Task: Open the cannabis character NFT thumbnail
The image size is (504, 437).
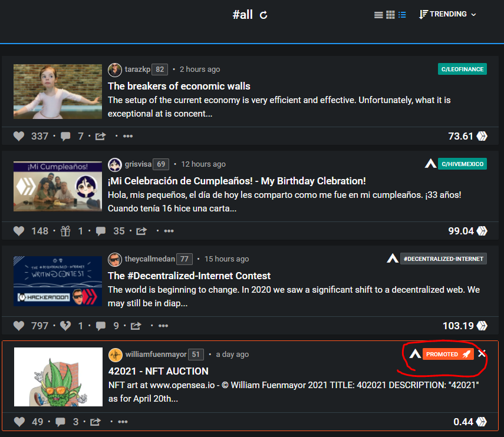Action: coord(58,377)
